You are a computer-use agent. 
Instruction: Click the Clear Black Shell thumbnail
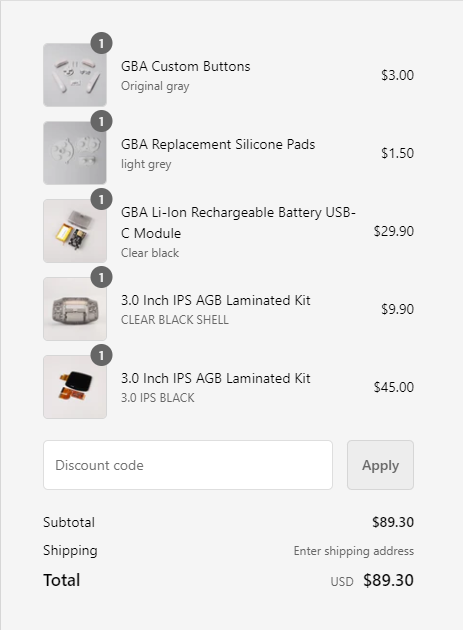point(75,309)
